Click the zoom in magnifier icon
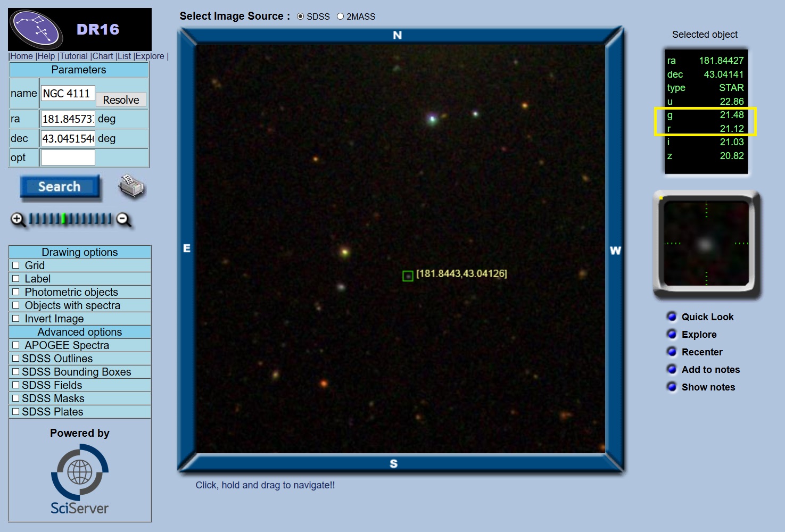The width and height of the screenshot is (785, 532). 18,219
